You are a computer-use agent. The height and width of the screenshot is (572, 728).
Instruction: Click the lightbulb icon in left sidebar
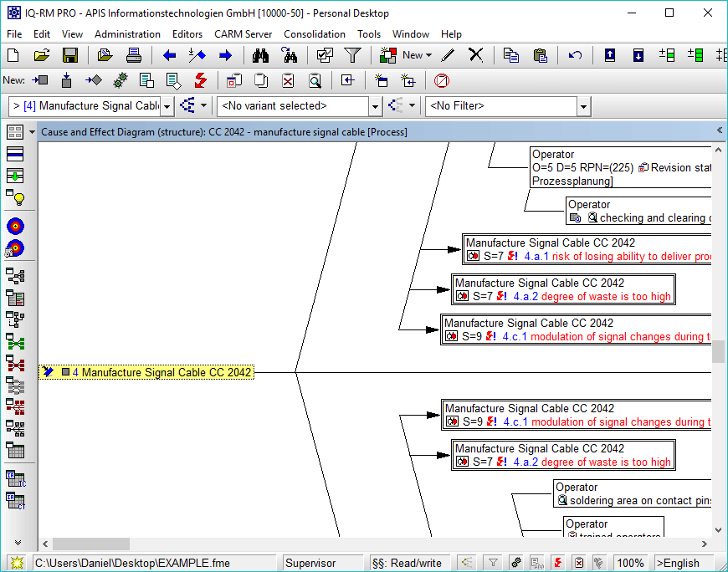click(x=15, y=198)
